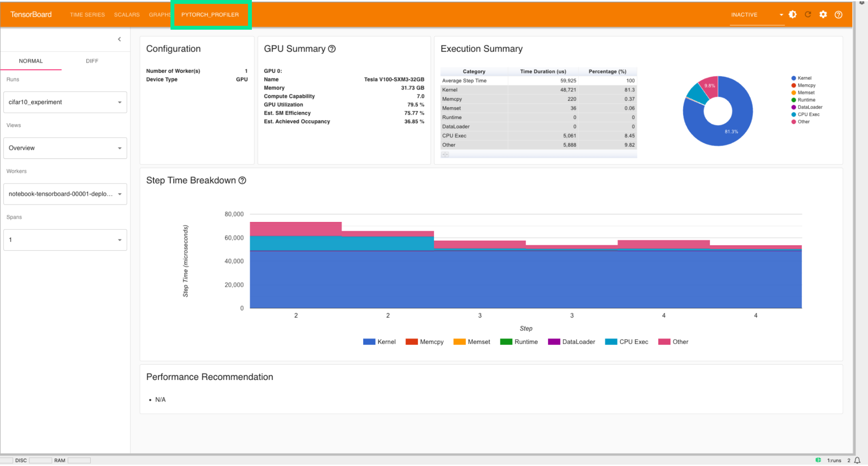Open the Views dropdown showing Overview
The image size is (868, 466).
65,148
